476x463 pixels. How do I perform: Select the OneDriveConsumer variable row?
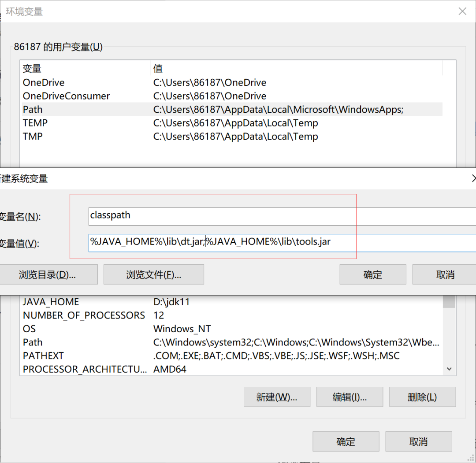(x=231, y=96)
